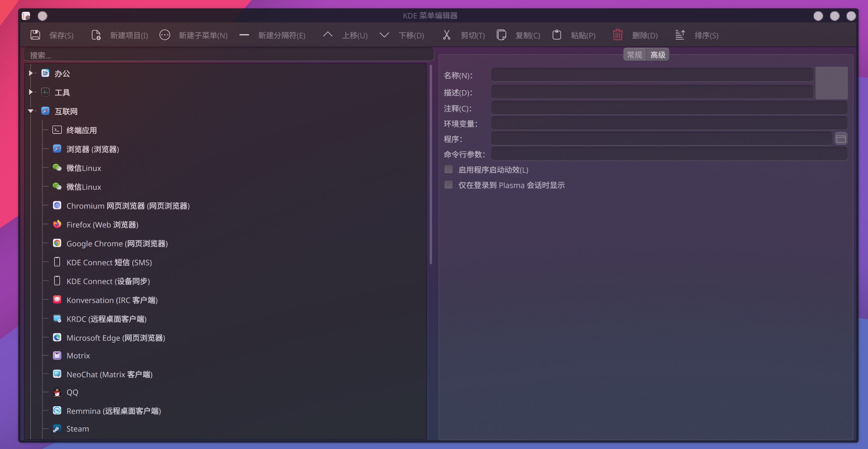868x449 pixels.
Task: Click the Copy (复制) icon
Action: [501, 35]
